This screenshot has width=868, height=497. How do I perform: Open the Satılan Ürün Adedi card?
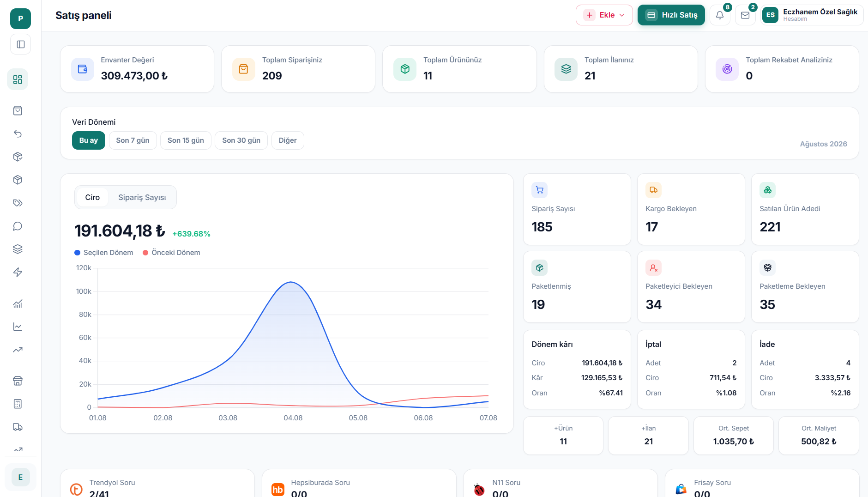(x=805, y=209)
